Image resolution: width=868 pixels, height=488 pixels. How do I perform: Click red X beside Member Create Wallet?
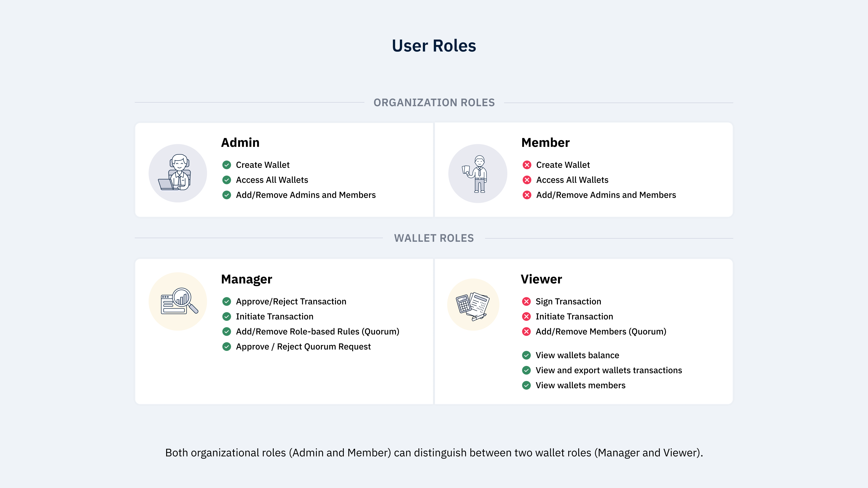527,165
